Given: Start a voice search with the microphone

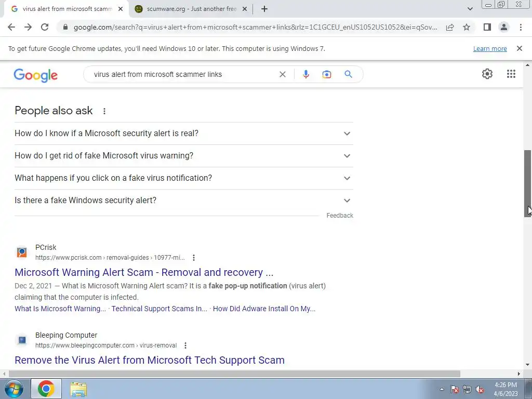Looking at the screenshot, I should point(305,74).
